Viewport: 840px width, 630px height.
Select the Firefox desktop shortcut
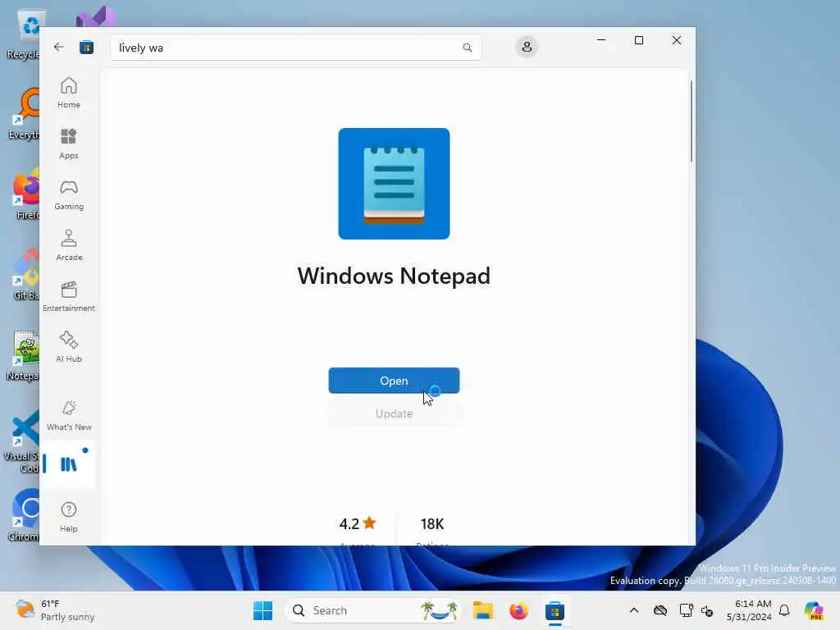(x=25, y=195)
